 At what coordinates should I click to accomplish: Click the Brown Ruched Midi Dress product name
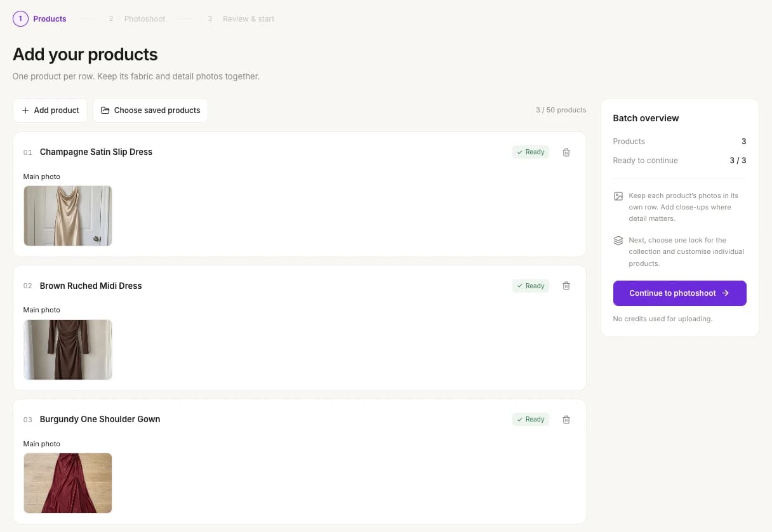[91, 286]
